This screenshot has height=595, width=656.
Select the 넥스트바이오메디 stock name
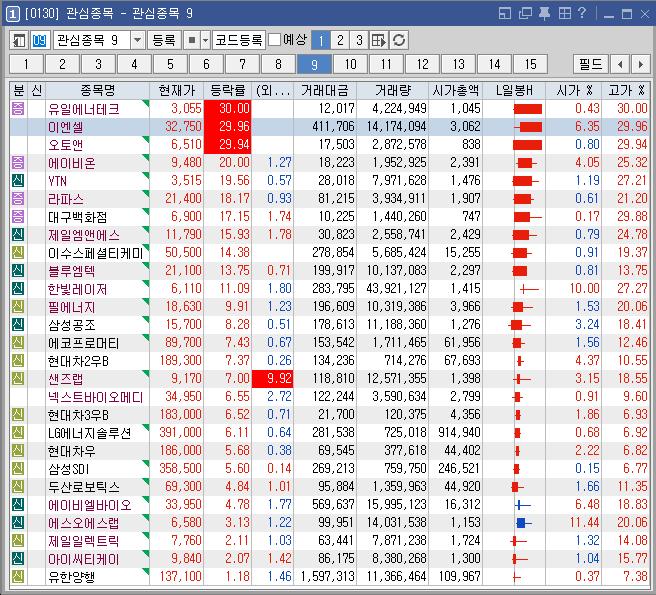(x=96, y=397)
